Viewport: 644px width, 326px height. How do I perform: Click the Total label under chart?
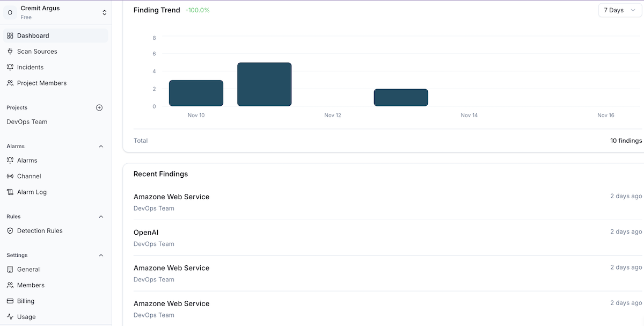(141, 141)
